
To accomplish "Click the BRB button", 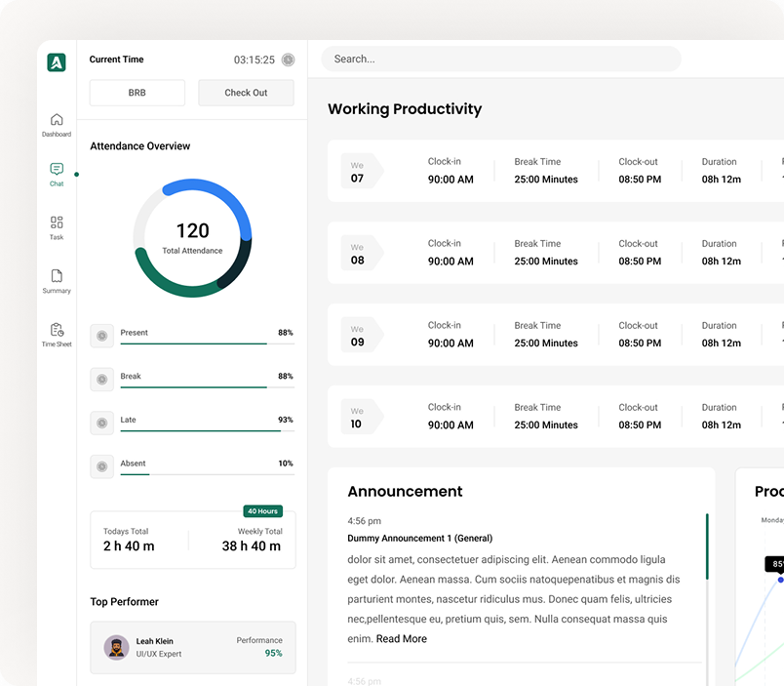I will tap(137, 93).
